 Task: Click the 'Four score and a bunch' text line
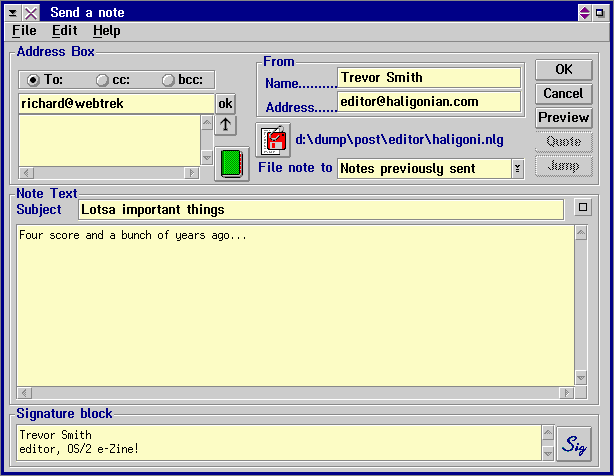pos(133,235)
